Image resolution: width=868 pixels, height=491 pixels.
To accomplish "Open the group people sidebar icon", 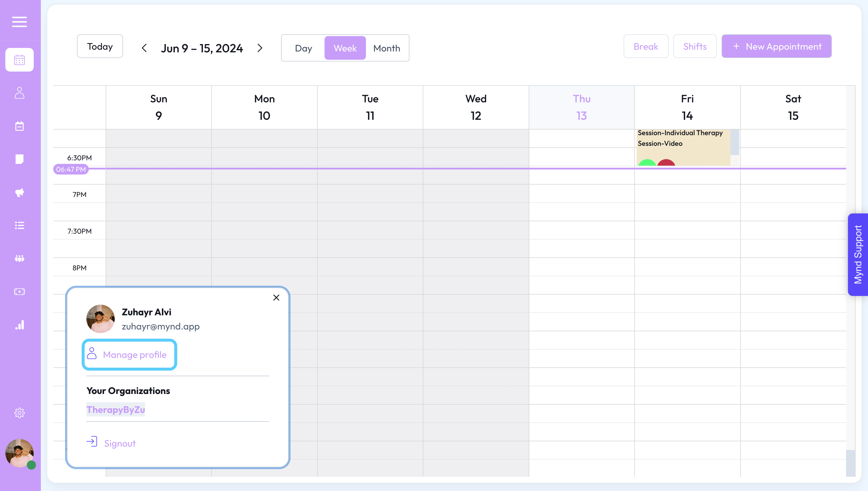I will [x=20, y=259].
